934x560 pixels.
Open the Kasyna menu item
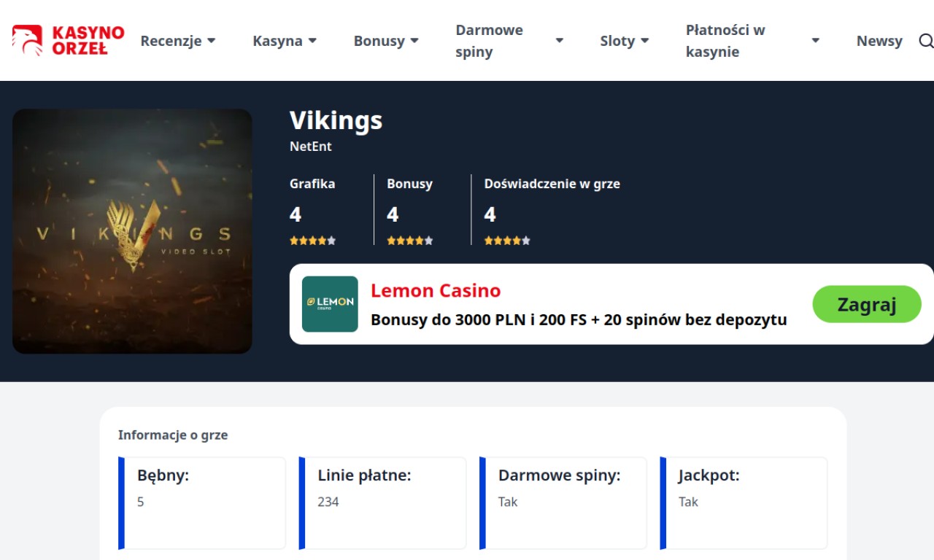277,41
